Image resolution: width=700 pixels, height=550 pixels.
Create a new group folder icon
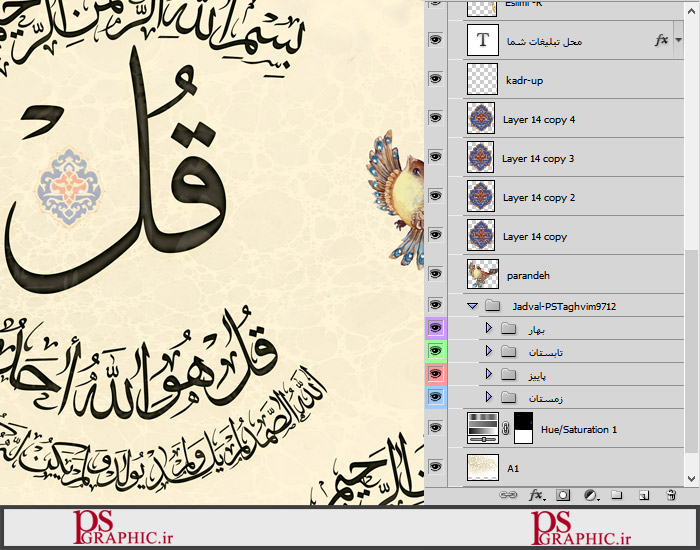pos(617,495)
